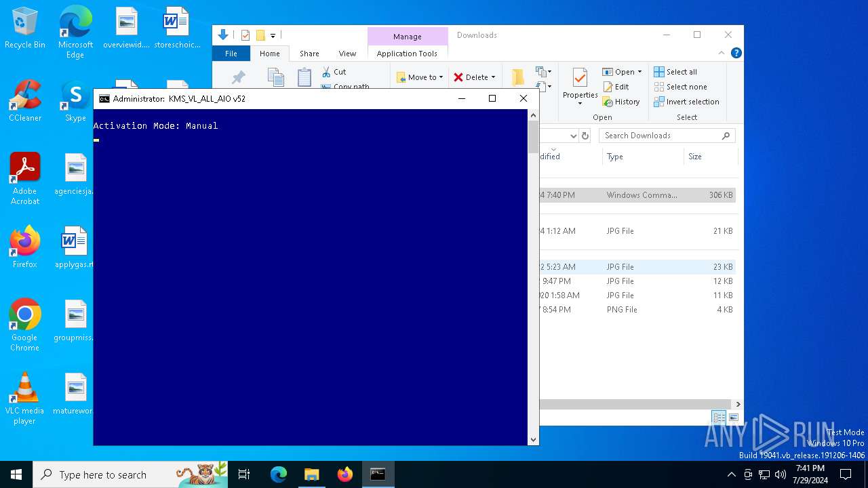Image resolution: width=868 pixels, height=488 pixels.
Task: Expand the address bar history dropdown
Action: [x=574, y=136]
